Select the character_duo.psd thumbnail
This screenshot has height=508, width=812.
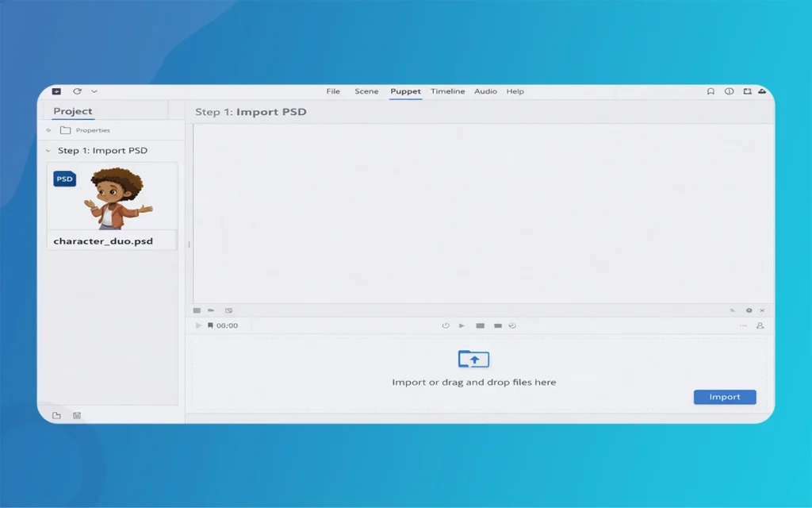(112, 198)
